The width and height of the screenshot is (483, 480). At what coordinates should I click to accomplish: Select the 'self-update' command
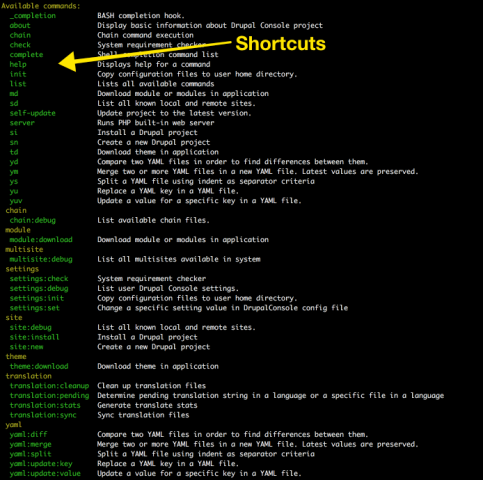point(33,113)
